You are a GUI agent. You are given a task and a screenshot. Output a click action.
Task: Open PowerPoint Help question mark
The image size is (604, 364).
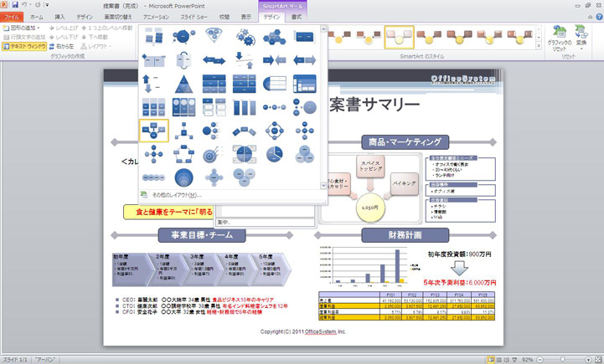coord(599,17)
